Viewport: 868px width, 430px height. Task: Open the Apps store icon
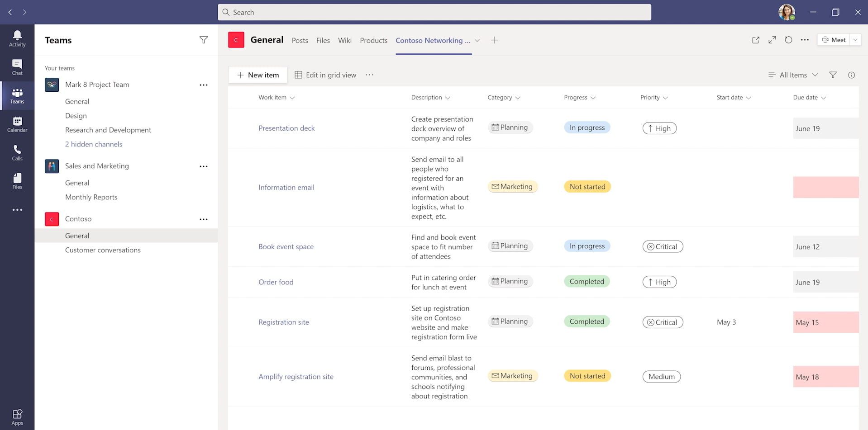pyautogui.click(x=17, y=417)
